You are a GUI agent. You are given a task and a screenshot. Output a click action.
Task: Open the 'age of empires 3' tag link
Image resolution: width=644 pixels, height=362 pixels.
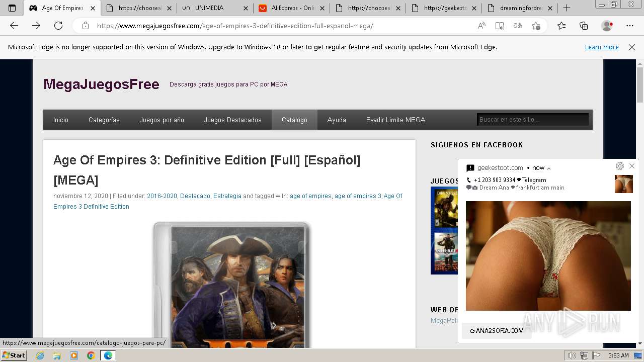click(358, 196)
